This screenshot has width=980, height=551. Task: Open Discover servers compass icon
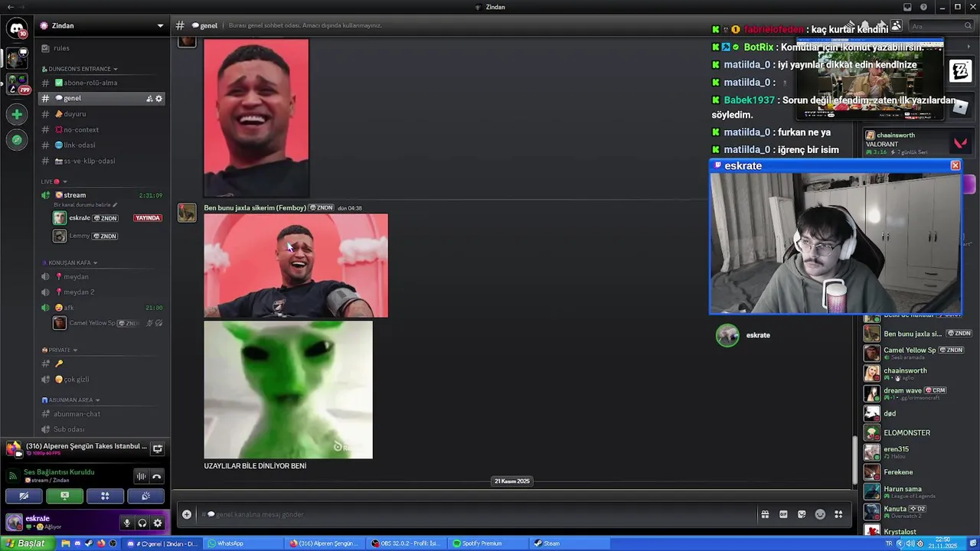click(17, 140)
